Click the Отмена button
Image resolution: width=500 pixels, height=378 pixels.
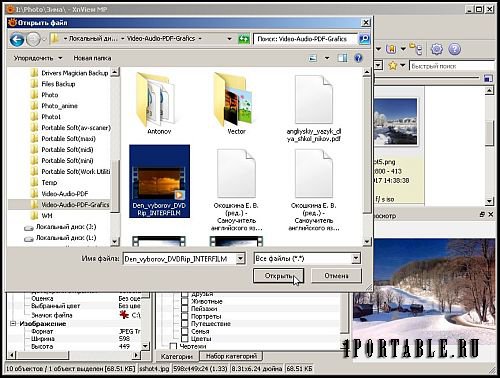(336, 276)
